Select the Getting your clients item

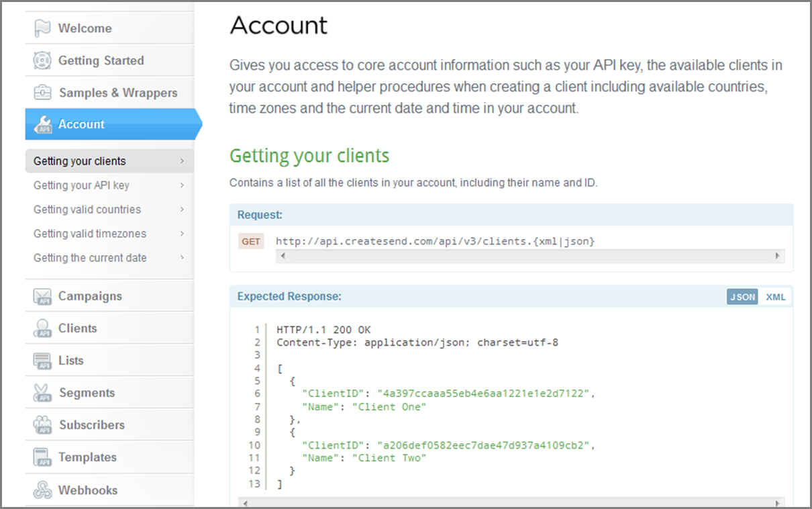(80, 161)
